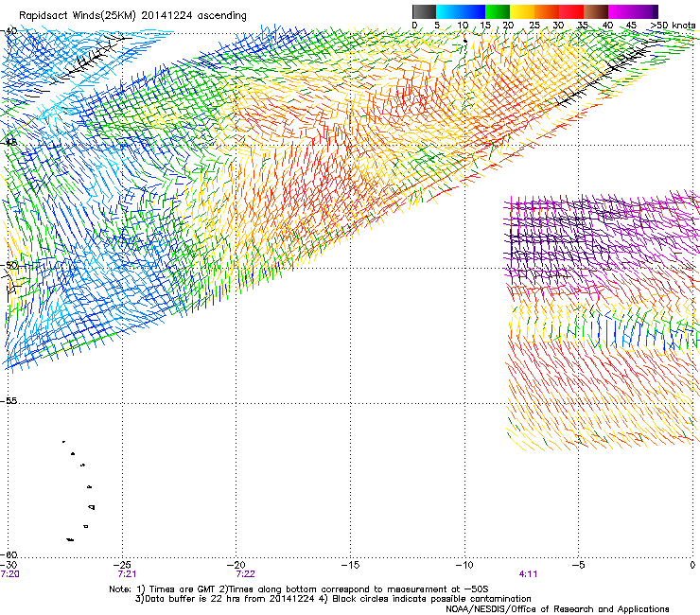Viewport: 700px width, 615px height.
Task: Click the legend label '25'
Action: 534,25
